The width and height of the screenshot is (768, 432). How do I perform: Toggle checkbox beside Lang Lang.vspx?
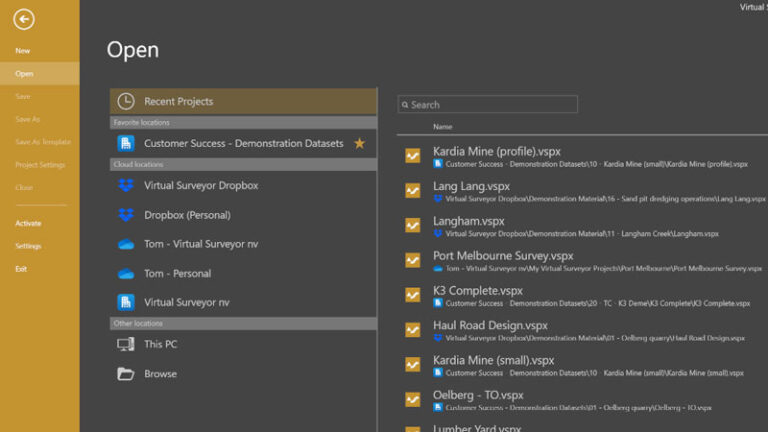coord(412,191)
